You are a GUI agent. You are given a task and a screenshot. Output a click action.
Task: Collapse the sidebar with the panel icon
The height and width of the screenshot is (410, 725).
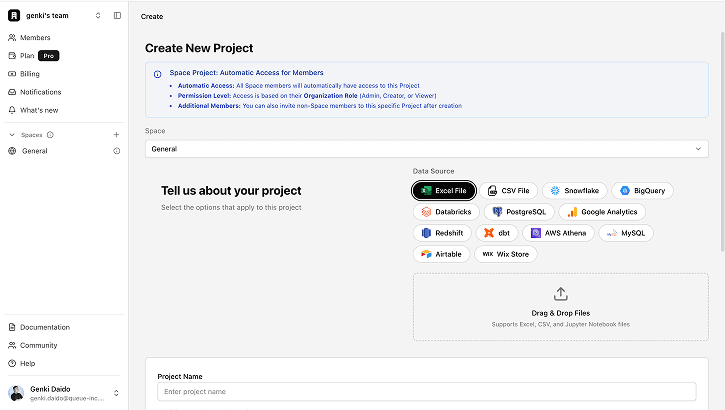(x=117, y=16)
